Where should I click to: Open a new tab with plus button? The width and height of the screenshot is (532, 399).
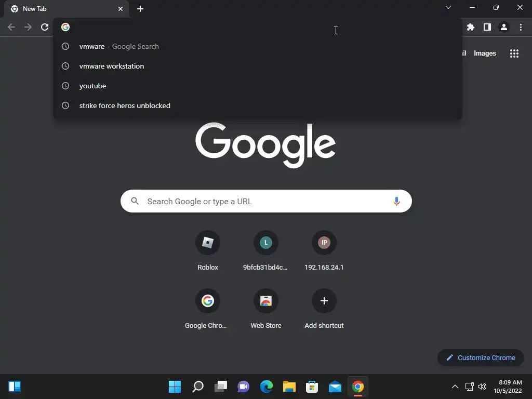tap(140, 9)
